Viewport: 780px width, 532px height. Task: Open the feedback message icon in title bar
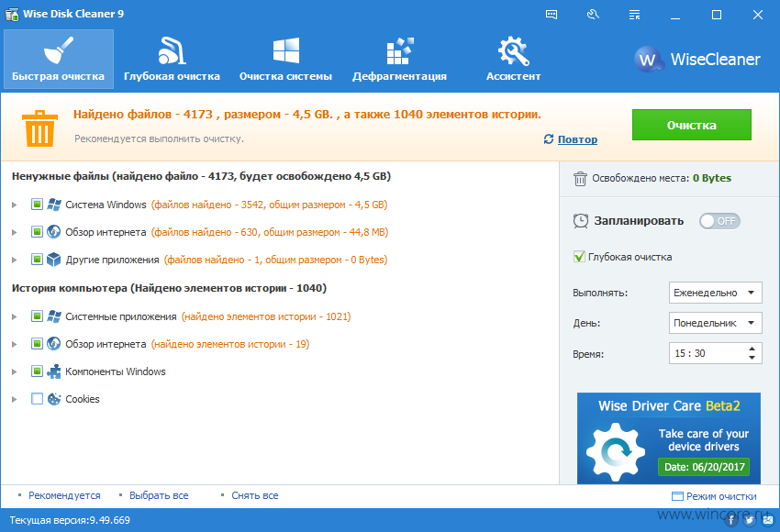tap(552, 15)
